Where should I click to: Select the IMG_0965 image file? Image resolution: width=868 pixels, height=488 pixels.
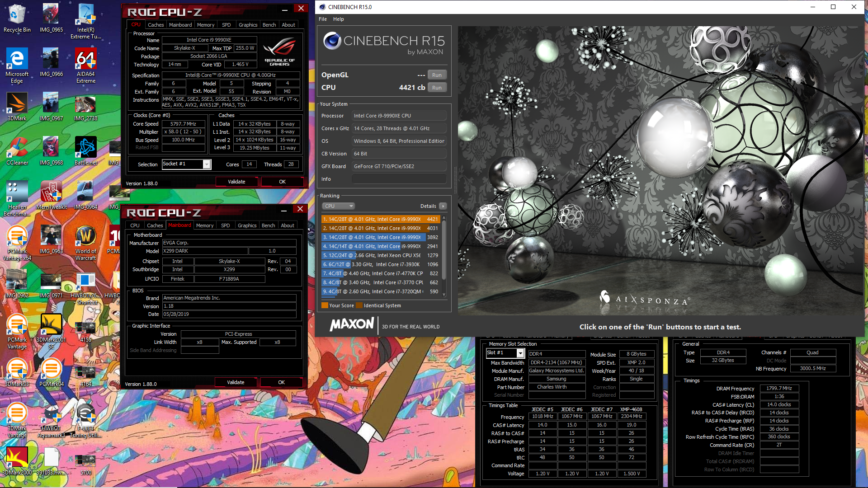click(x=51, y=18)
